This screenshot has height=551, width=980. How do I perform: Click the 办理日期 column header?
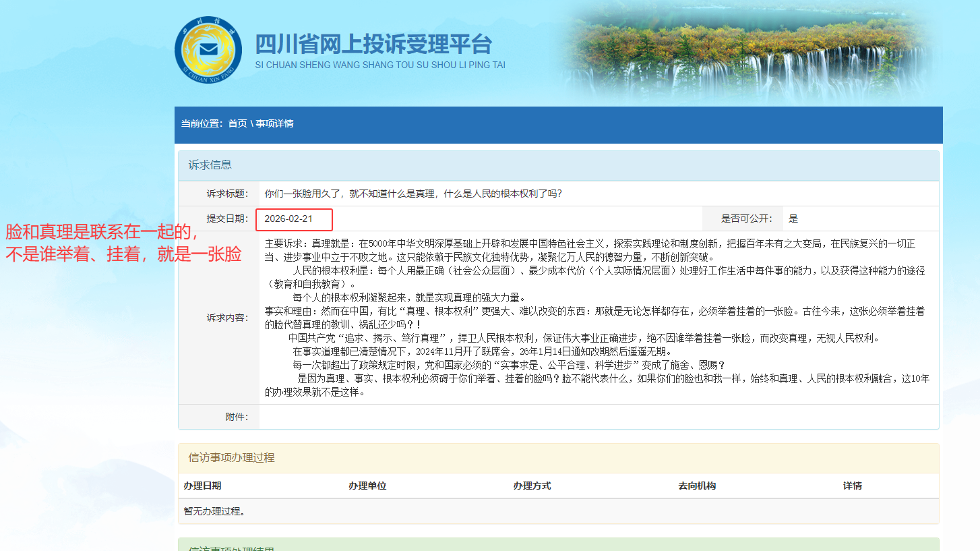(202, 486)
